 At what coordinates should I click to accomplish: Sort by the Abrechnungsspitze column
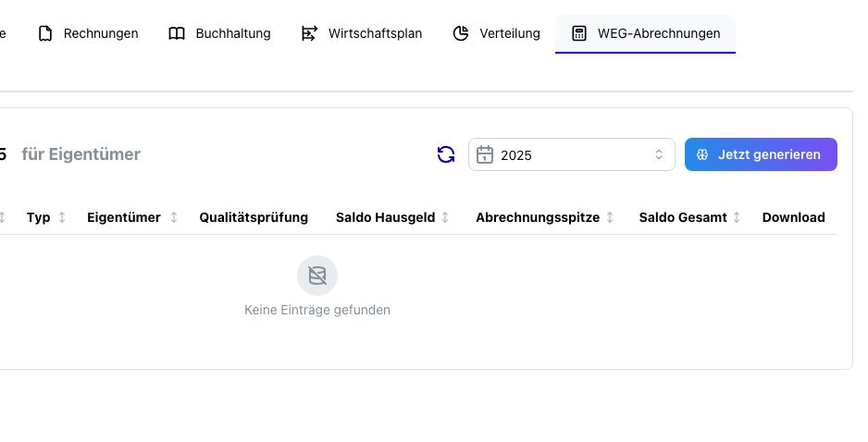(x=610, y=217)
